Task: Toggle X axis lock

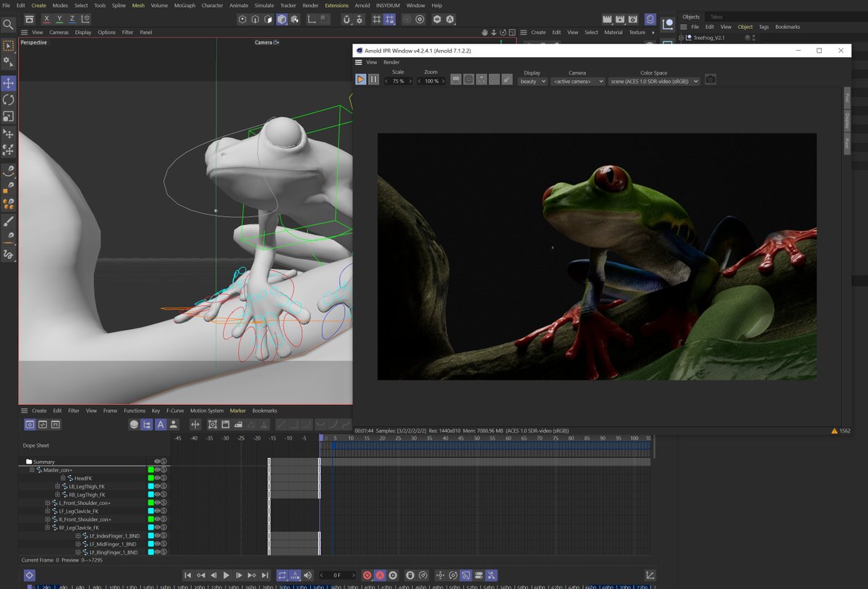Action: pos(47,19)
